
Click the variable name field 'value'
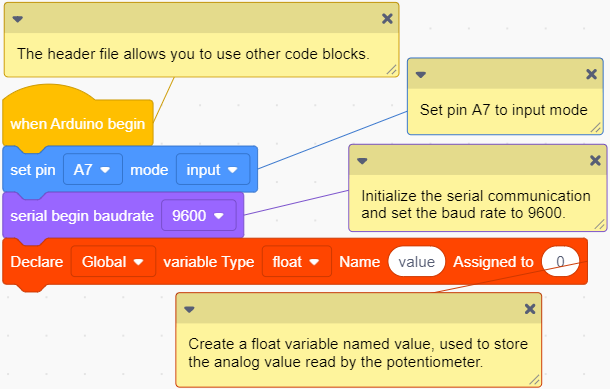417,261
